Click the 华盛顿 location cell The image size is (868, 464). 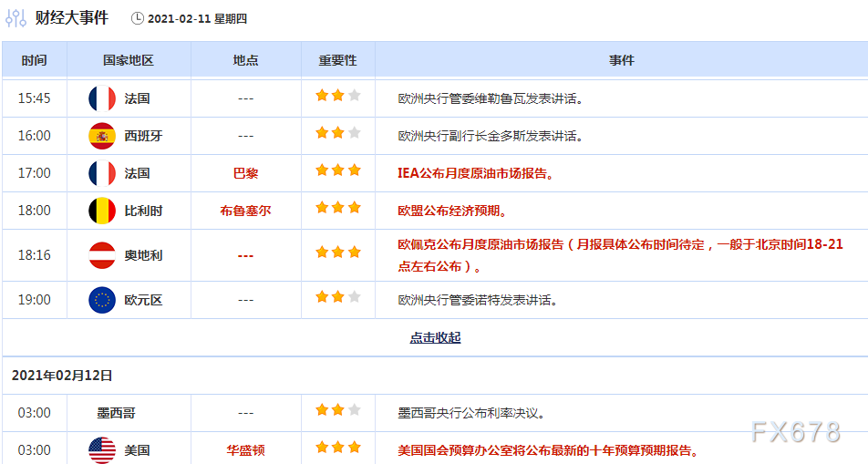coord(246,450)
